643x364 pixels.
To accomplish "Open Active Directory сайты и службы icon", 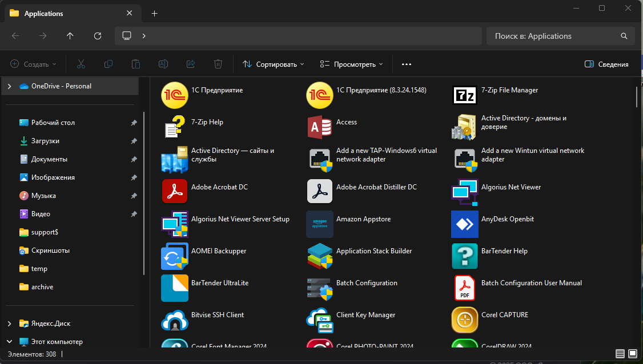I will (175, 159).
